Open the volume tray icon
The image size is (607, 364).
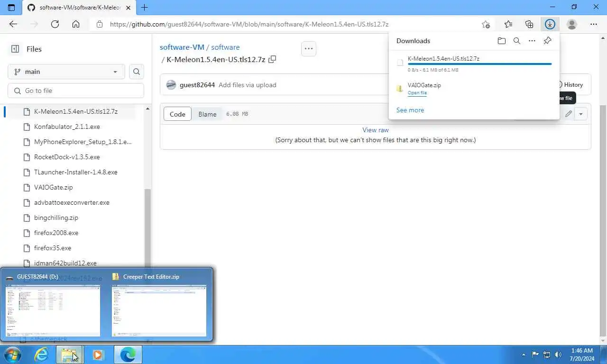(x=559, y=355)
